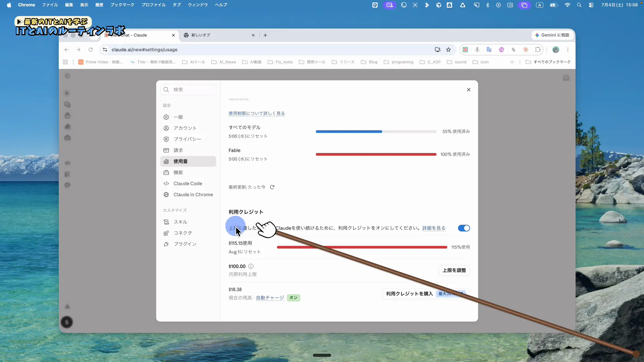Click the info icon beside $100.00
644x362 pixels.
pos(251,266)
